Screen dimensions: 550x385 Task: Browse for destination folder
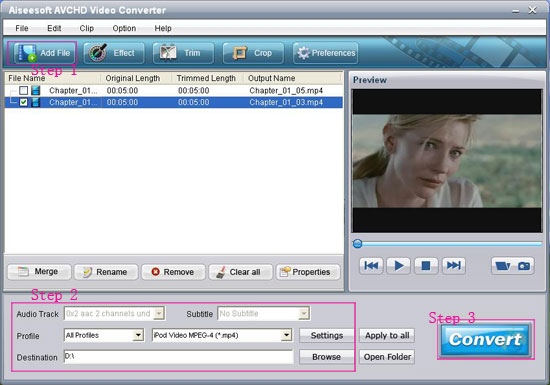click(327, 357)
